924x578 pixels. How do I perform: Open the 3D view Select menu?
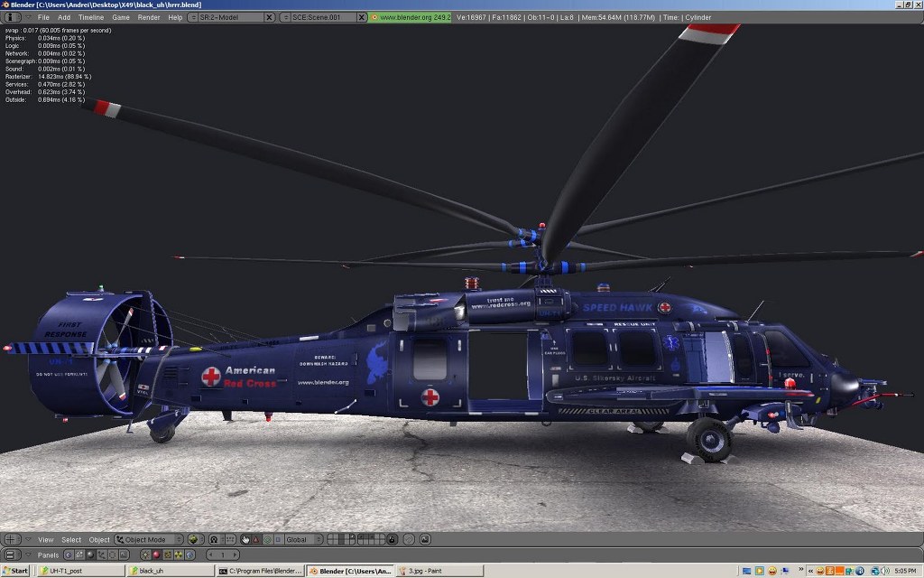[71, 540]
